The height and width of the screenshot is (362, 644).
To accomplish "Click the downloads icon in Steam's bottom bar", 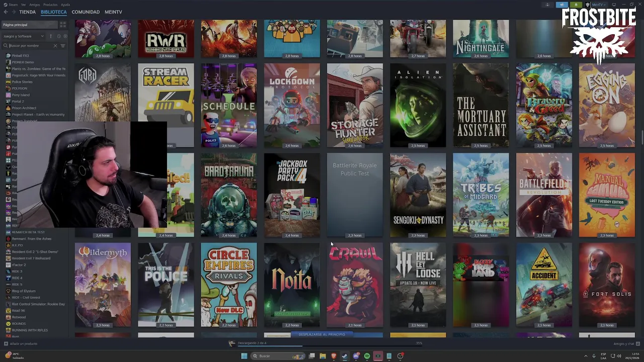I will (x=232, y=343).
